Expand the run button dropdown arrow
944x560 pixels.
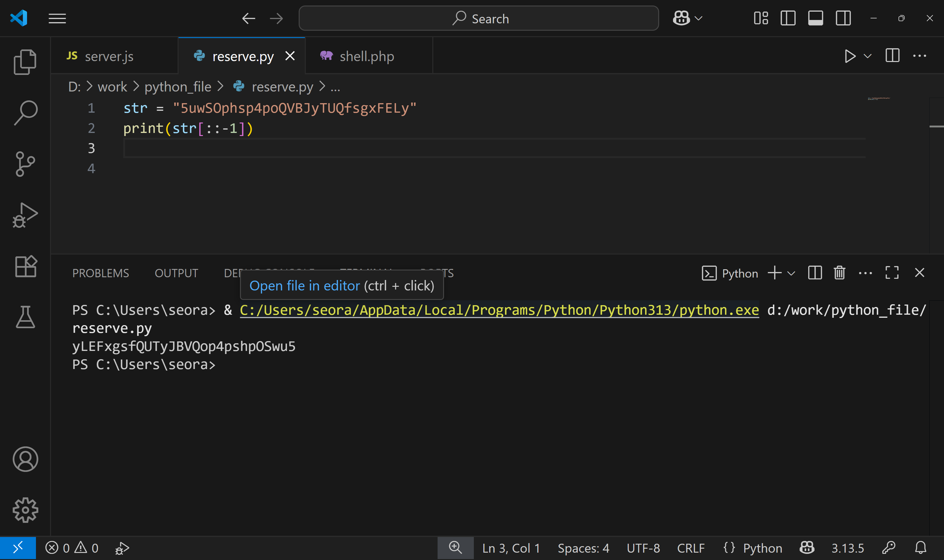pyautogui.click(x=868, y=56)
